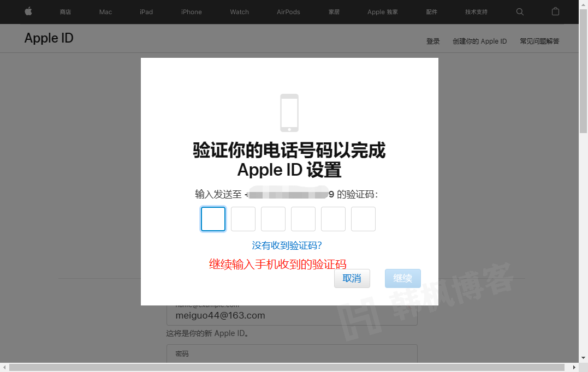The width and height of the screenshot is (588, 372).
Task: Open the 配件 accessories menu
Action: (x=431, y=11)
